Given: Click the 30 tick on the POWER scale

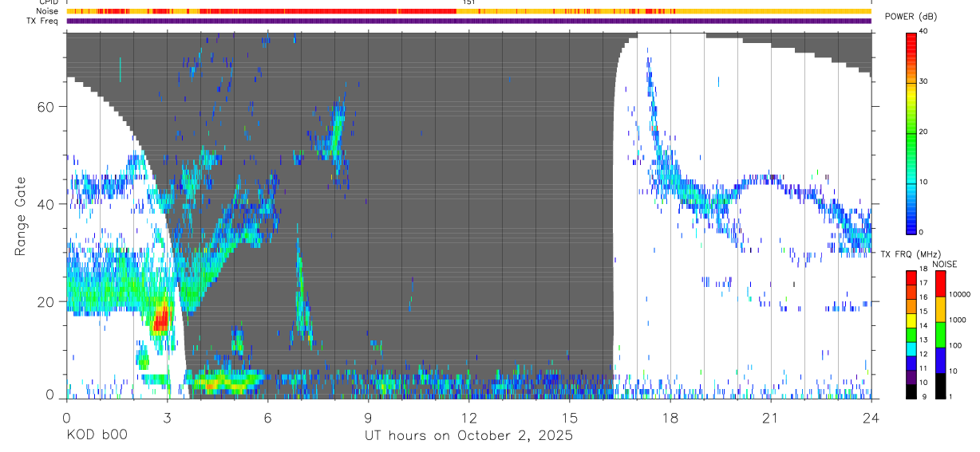Looking at the screenshot, I should coord(923,81).
